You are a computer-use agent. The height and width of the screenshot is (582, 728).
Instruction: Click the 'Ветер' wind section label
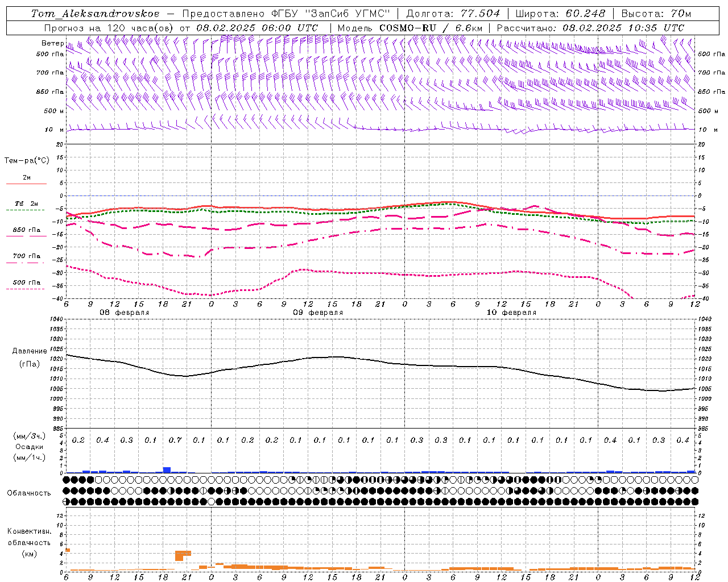[x=52, y=43]
